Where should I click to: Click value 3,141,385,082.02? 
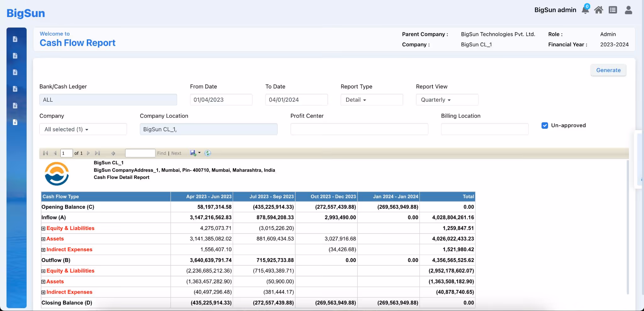click(x=211, y=239)
